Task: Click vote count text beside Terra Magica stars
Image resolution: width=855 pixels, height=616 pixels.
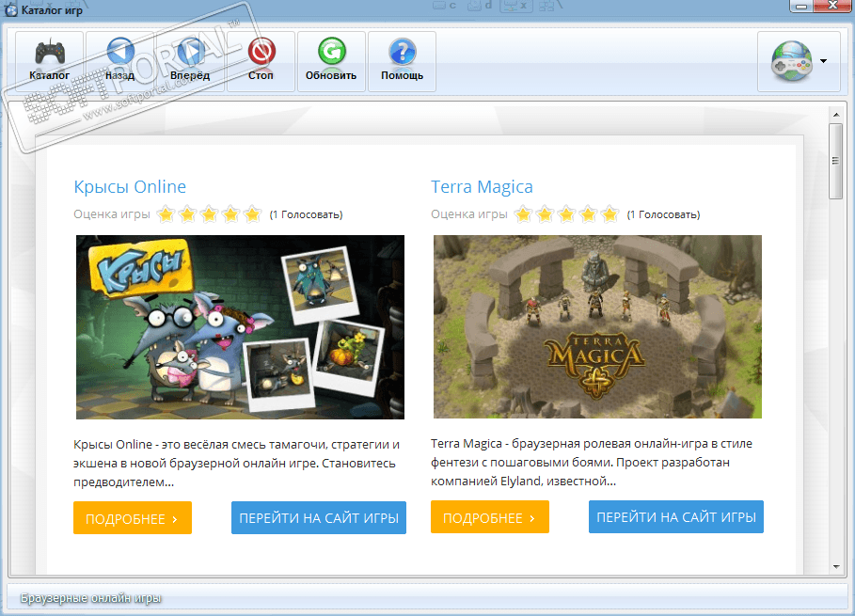Action: coord(664,214)
